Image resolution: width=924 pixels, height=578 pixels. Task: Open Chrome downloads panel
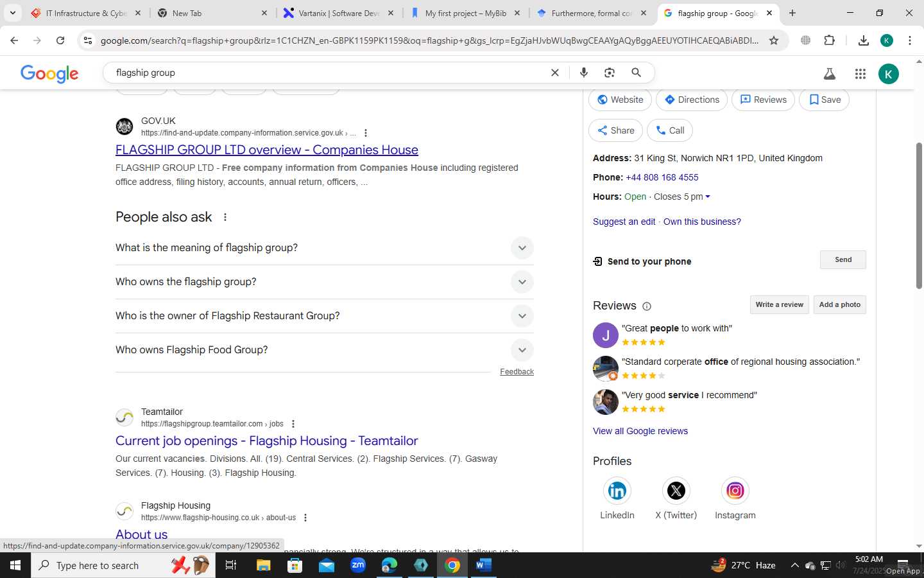tap(864, 40)
